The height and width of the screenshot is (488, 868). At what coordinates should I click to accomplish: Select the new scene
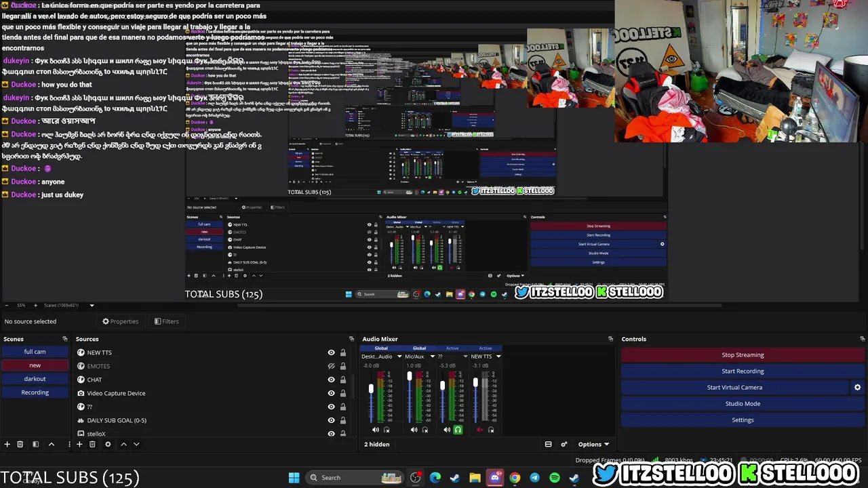35,365
